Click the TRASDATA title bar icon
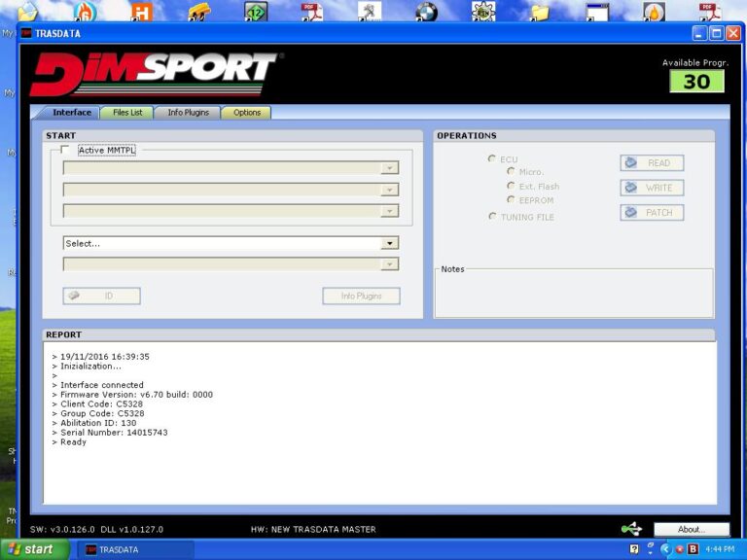 26,33
